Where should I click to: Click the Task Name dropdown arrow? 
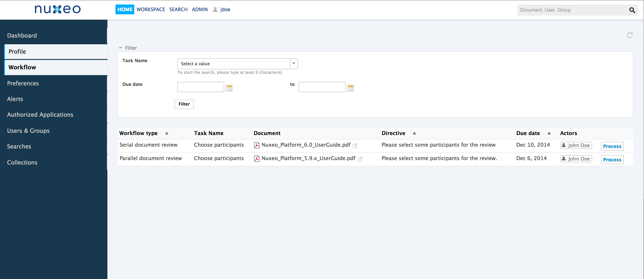click(294, 64)
